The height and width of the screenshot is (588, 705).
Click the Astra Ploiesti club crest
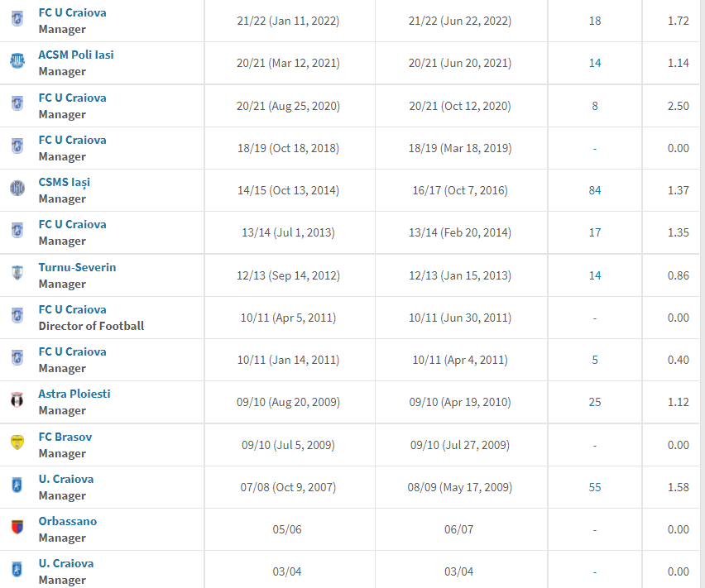pos(17,399)
